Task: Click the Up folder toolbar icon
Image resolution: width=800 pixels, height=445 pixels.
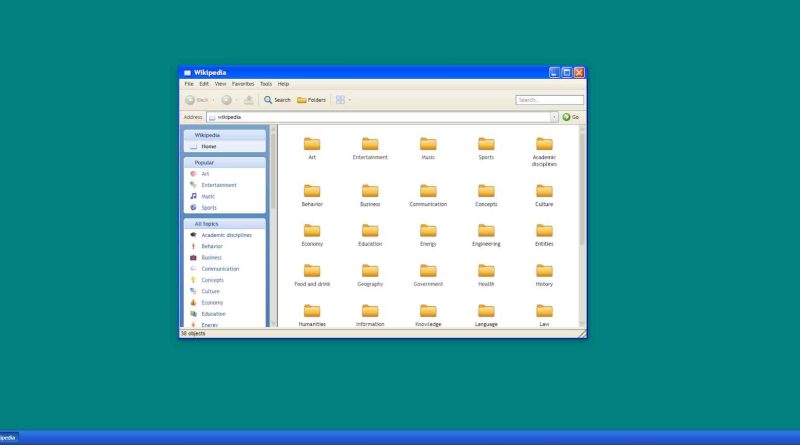Action: (248, 100)
